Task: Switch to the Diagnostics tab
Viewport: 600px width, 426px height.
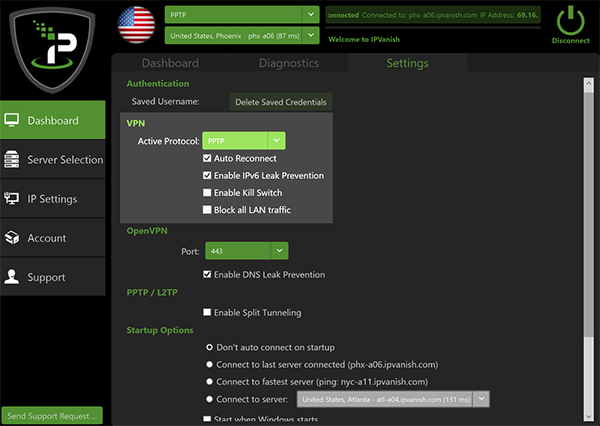Action: point(287,63)
